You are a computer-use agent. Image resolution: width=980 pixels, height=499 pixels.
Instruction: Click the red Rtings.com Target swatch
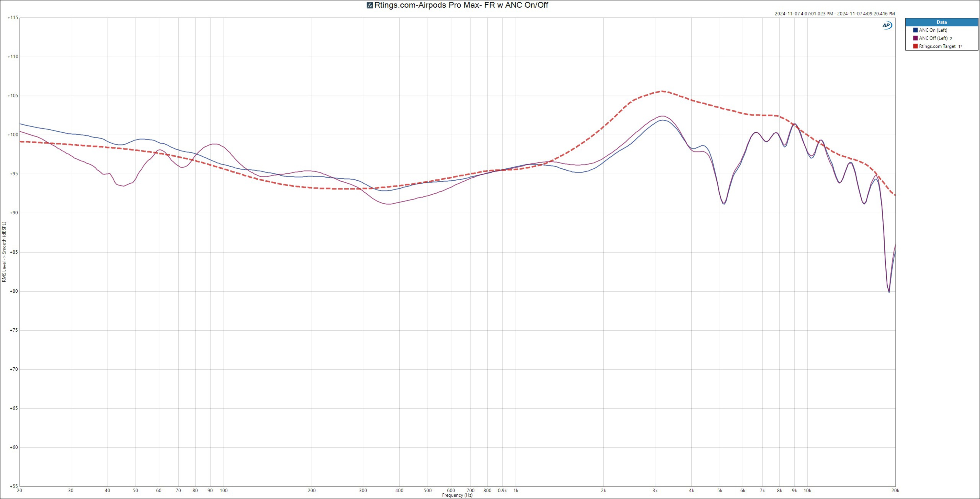point(915,46)
